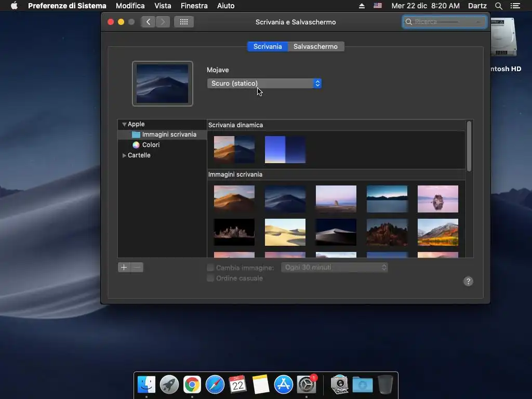The height and width of the screenshot is (399, 532).
Task: Click the date and time clock
Action: coord(425,6)
